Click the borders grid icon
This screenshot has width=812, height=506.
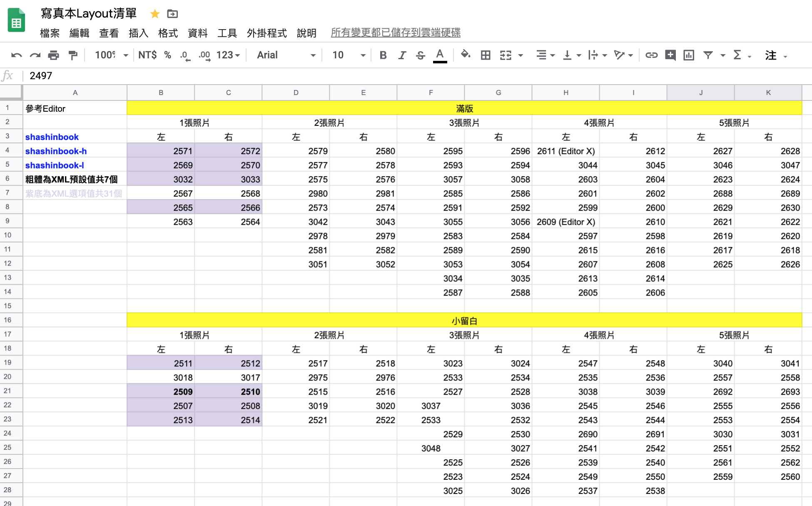(x=485, y=55)
